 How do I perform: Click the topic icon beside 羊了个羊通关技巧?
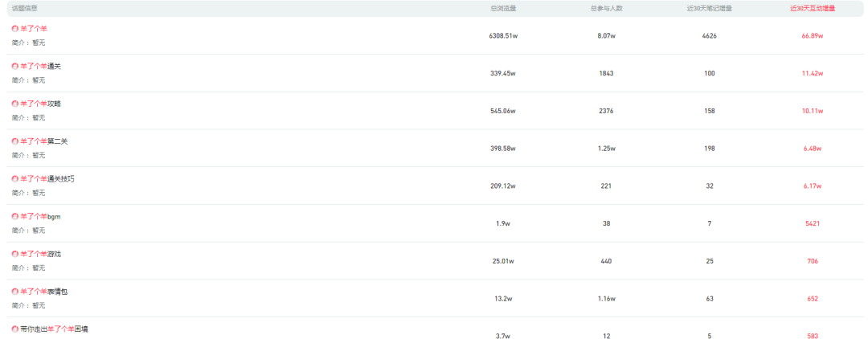pyautogui.click(x=15, y=178)
